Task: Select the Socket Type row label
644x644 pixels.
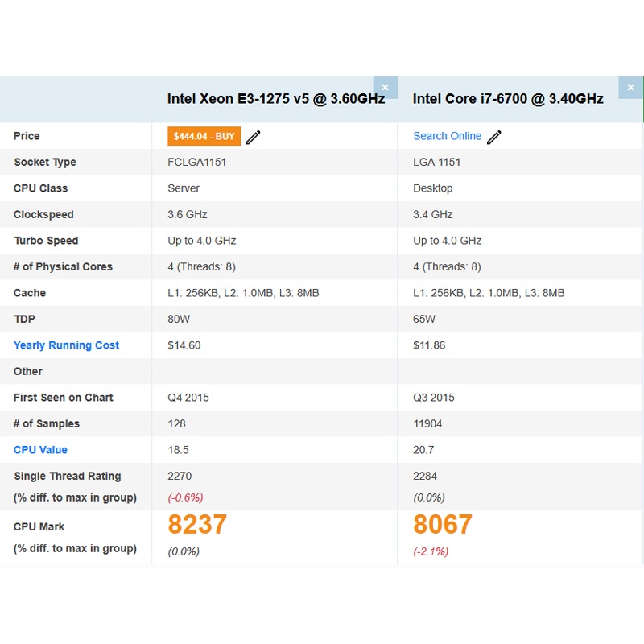Action: point(45,163)
